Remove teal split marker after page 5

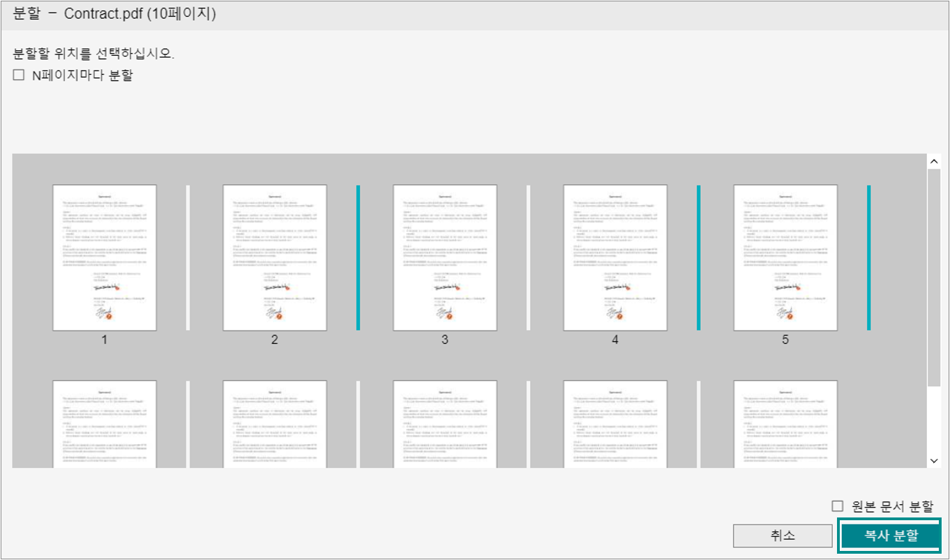click(x=868, y=257)
